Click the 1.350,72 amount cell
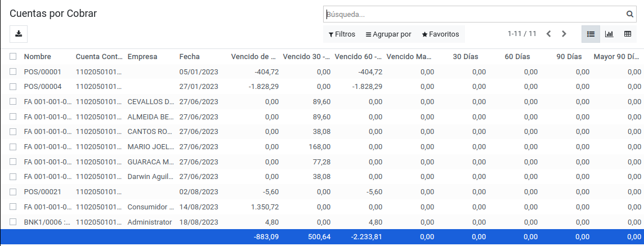 point(265,207)
